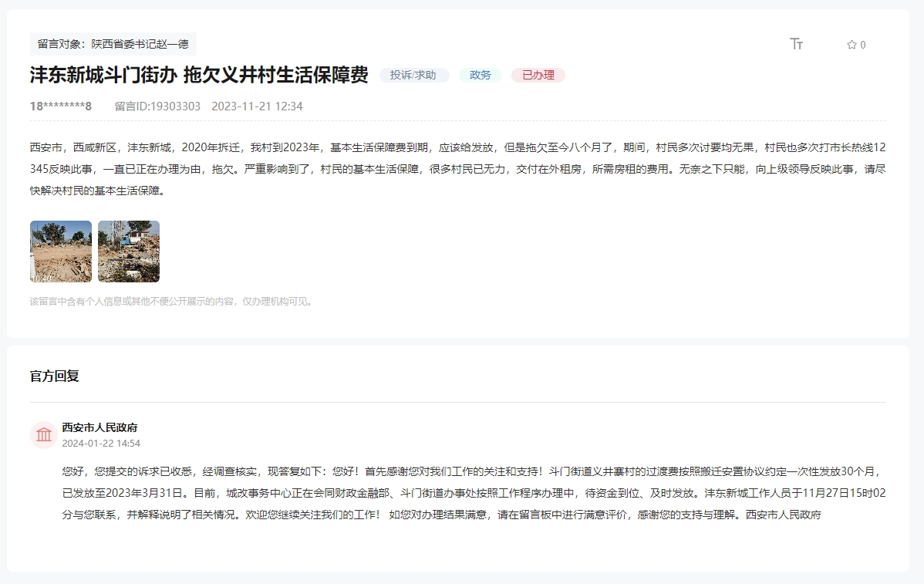Click the 西安市人民政府 responder name
Viewport: 924px width, 584px height.
tap(99, 427)
